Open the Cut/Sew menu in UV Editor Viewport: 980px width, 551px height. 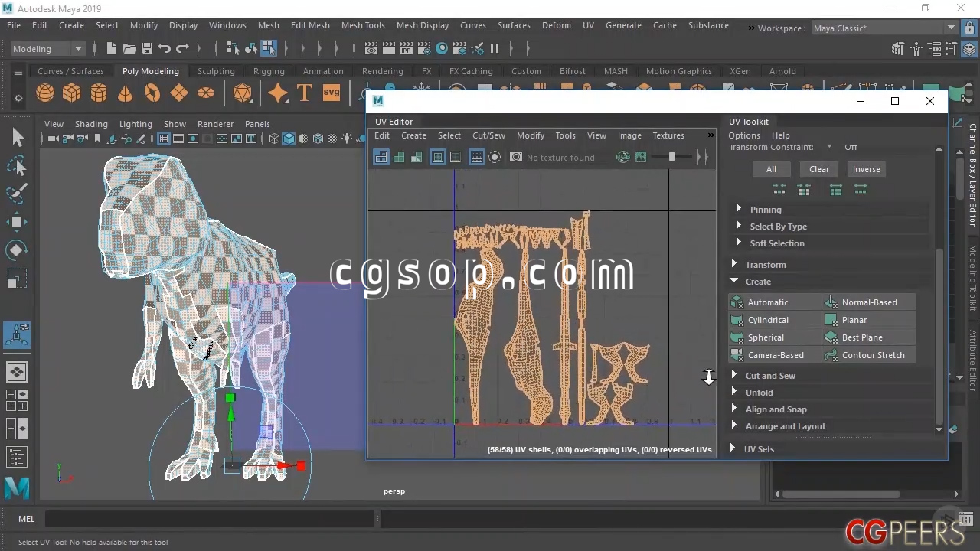point(488,135)
